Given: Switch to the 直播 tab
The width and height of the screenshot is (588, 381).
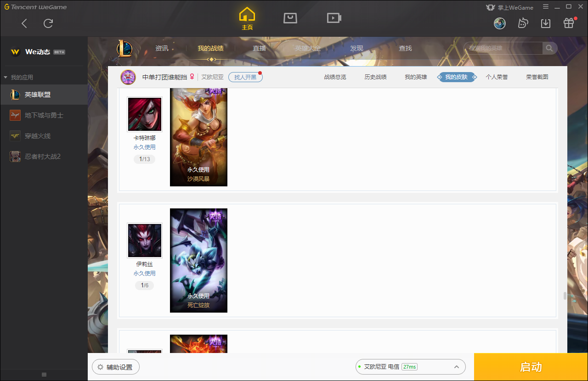Looking at the screenshot, I should tap(260, 48).
